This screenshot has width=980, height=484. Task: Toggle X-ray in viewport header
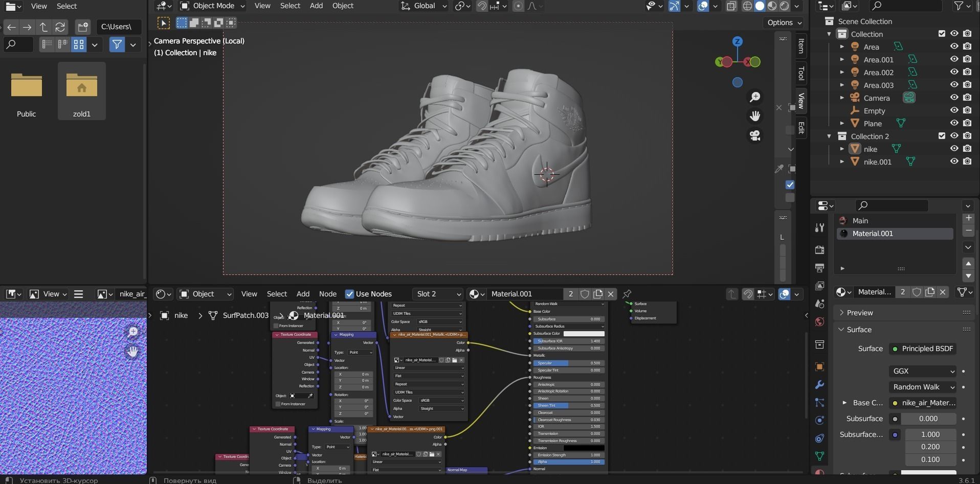point(731,6)
